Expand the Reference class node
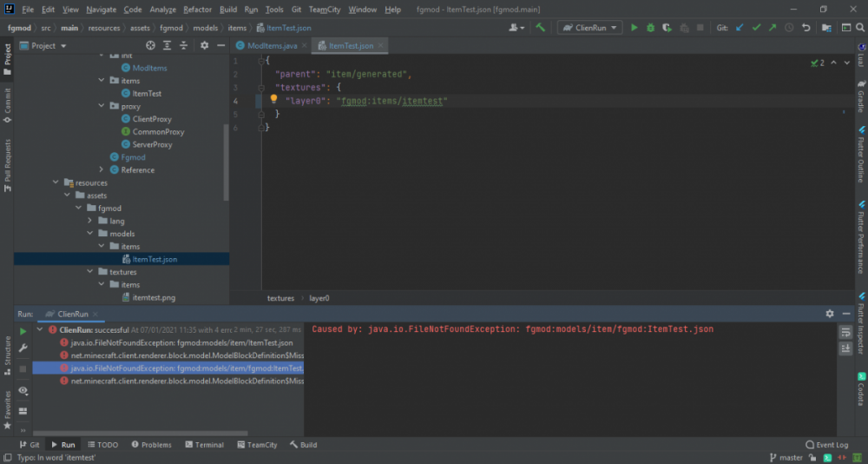 tap(101, 169)
